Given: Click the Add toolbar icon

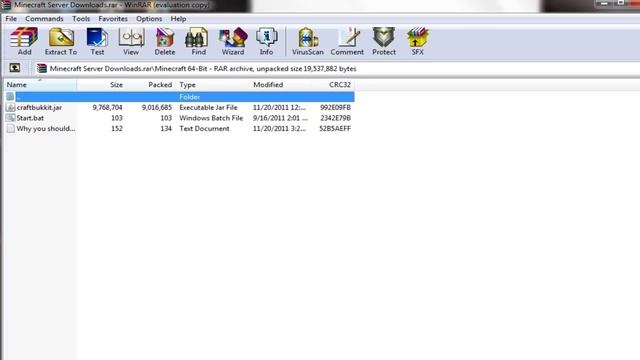Looking at the screenshot, I should pyautogui.click(x=24, y=41).
